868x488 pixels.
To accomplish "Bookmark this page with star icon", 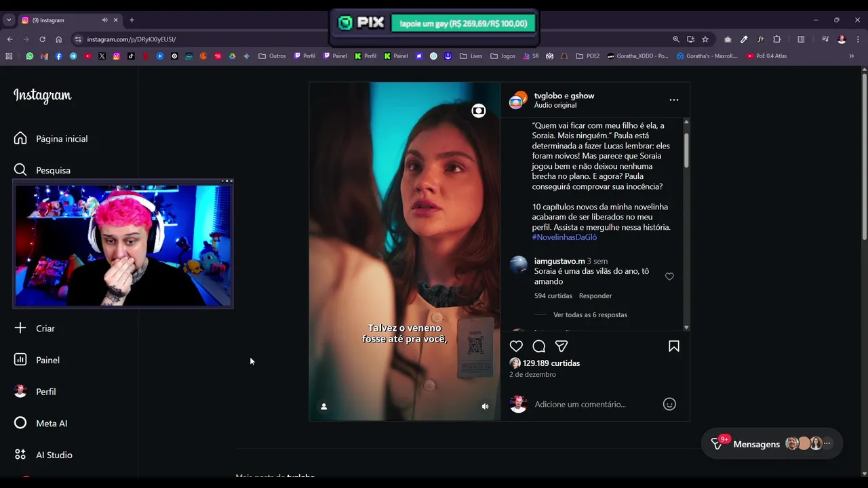I will point(705,39).
